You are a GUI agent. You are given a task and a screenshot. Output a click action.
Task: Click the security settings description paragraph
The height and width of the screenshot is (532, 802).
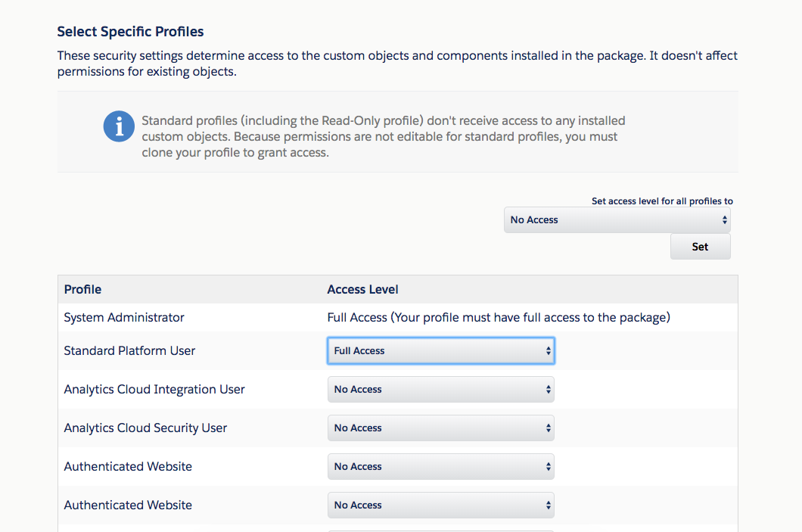[397, 64]
